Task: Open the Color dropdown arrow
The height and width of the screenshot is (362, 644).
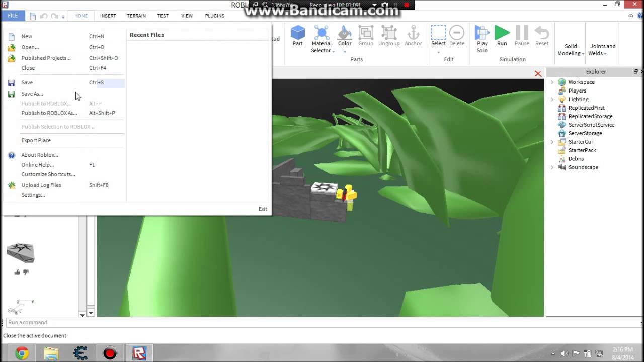Action: coord(345,51)
